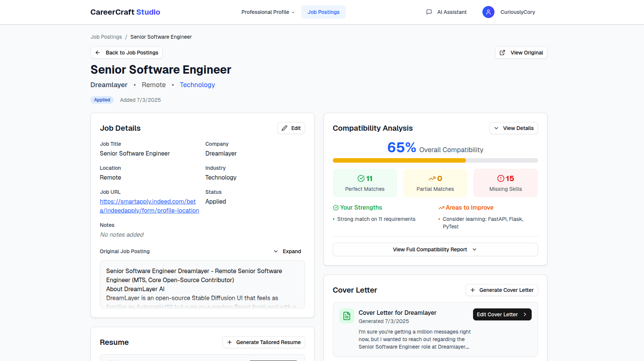
Task: Click the compatibility progress bar
Action: click(x=435, y=160)
